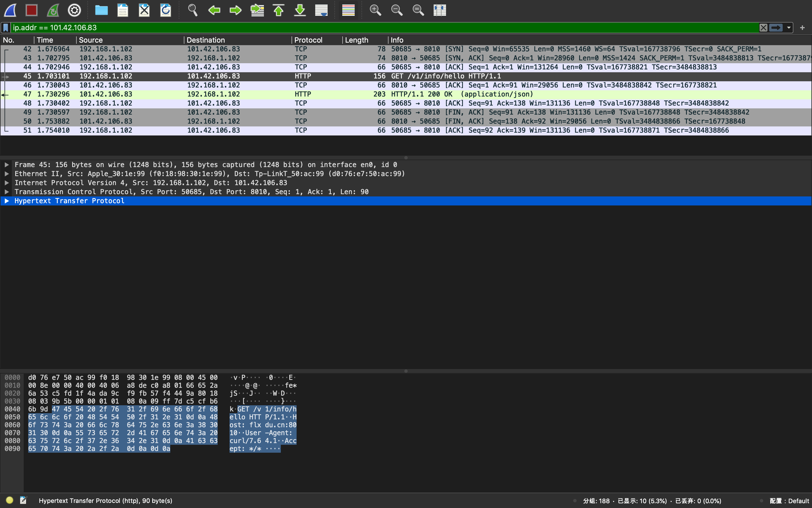812x508 pixels.
Task: Select packet 44 ACK row
Action: pos(406,67)
